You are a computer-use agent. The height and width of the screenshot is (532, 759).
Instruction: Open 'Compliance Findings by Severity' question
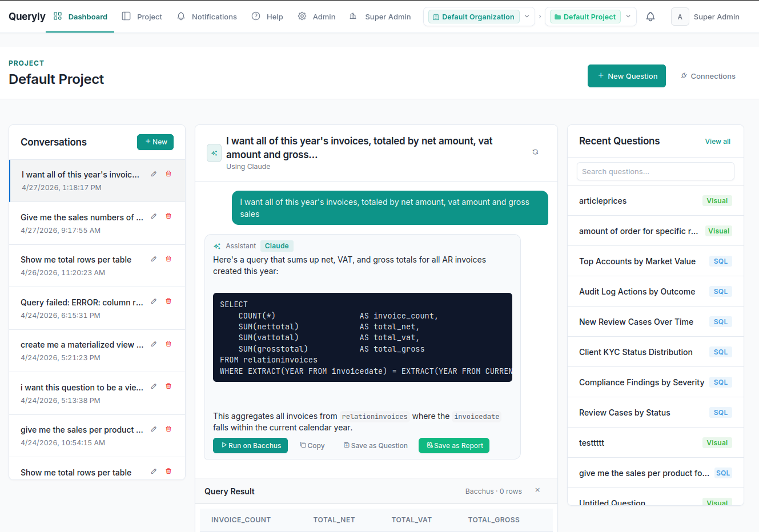pos(656,382)
